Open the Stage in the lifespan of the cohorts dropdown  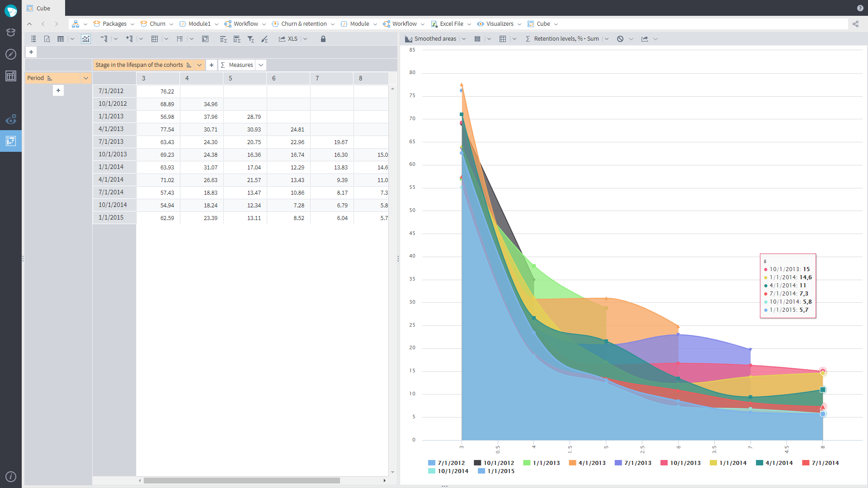click(x=199, y=65)
